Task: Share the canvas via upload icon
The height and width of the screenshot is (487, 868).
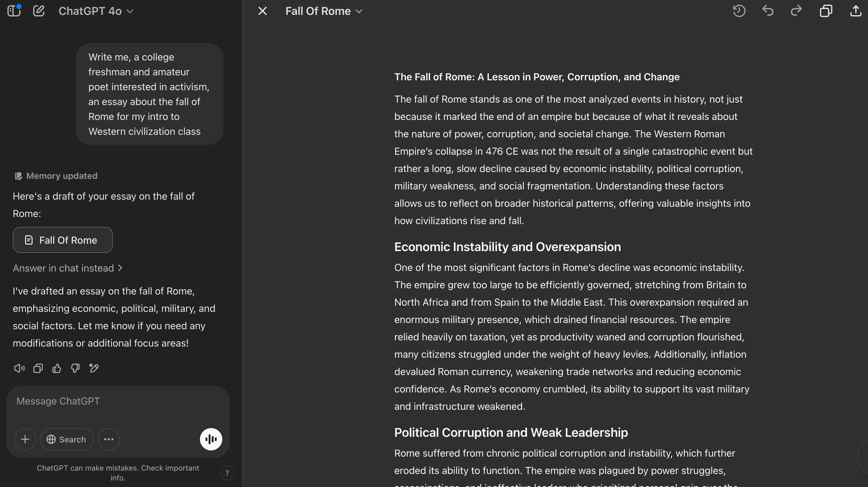Action: [x=856, y=11]
